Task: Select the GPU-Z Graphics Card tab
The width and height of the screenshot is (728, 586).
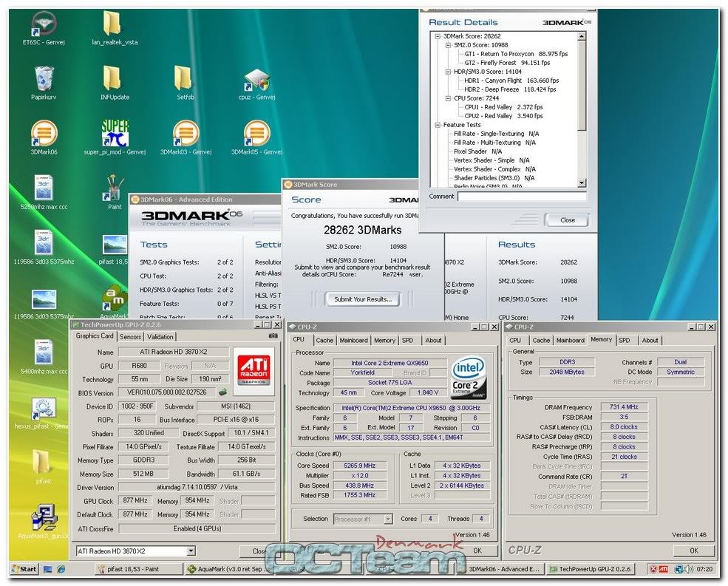Action: pos(95,335)
